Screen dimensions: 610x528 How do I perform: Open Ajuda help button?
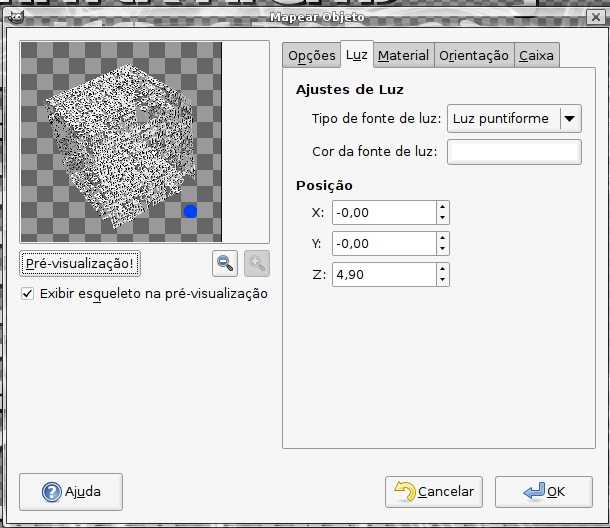(71, 492)
